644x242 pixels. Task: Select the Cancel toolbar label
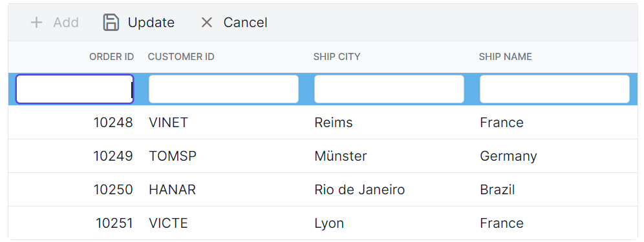coord(245,22)
